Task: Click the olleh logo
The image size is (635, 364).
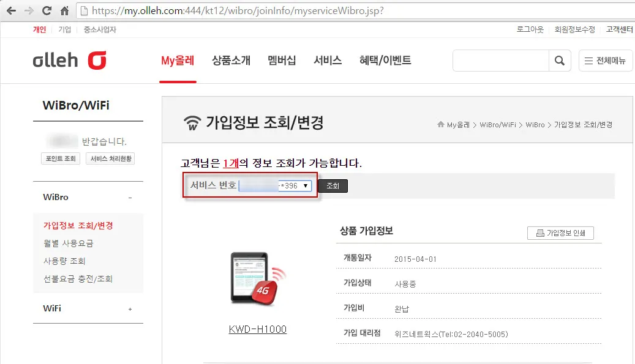Action: click(x=69, y=60)
